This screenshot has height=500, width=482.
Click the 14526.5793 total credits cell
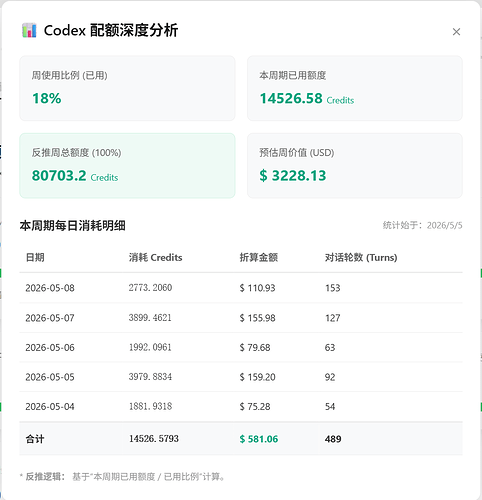point(154,439)
